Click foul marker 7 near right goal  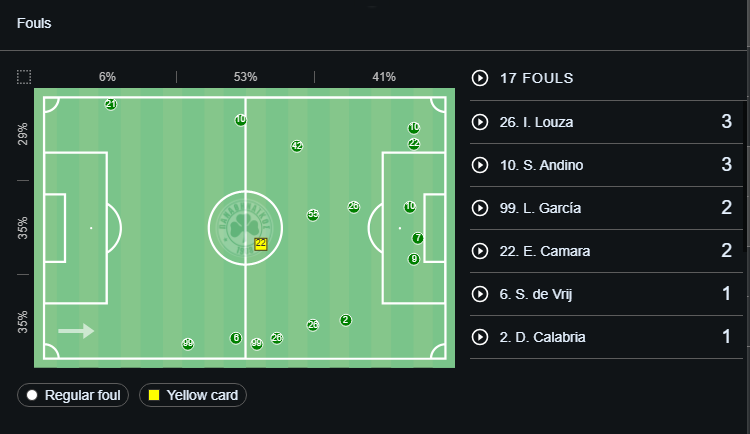coord(418,238)
